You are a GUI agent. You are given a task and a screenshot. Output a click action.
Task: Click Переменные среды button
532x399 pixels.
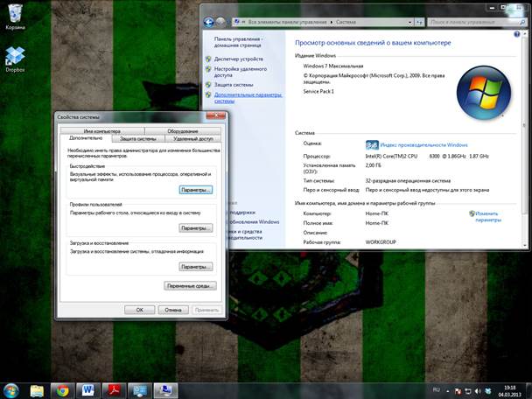click(x=191, y=286)
